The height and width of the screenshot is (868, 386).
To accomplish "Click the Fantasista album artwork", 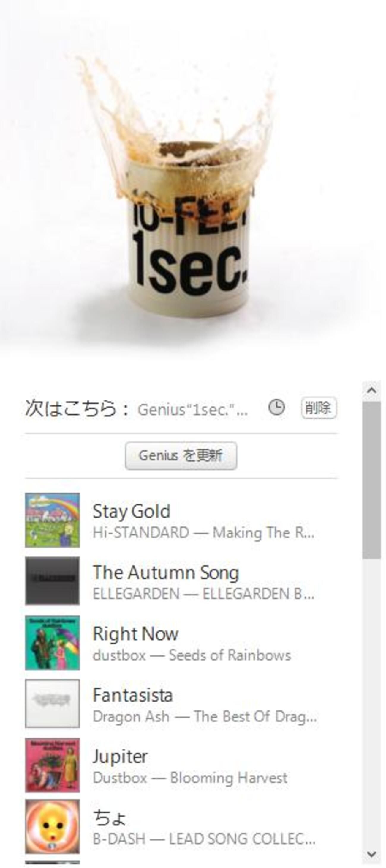I will (53, 704).
